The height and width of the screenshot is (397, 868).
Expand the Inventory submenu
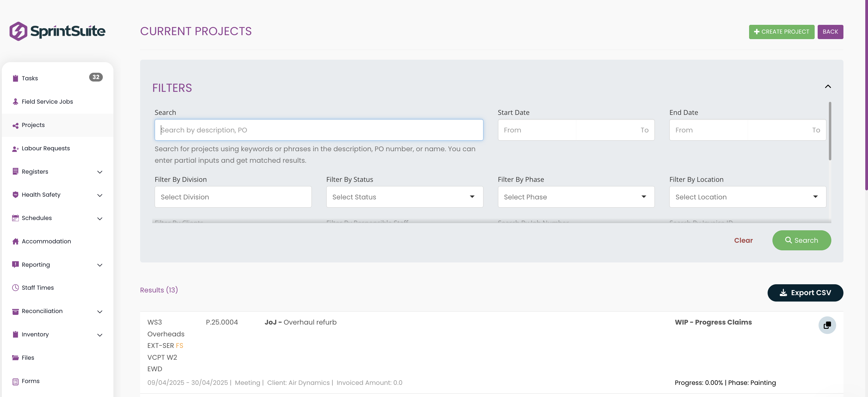(x=100, y=335)
